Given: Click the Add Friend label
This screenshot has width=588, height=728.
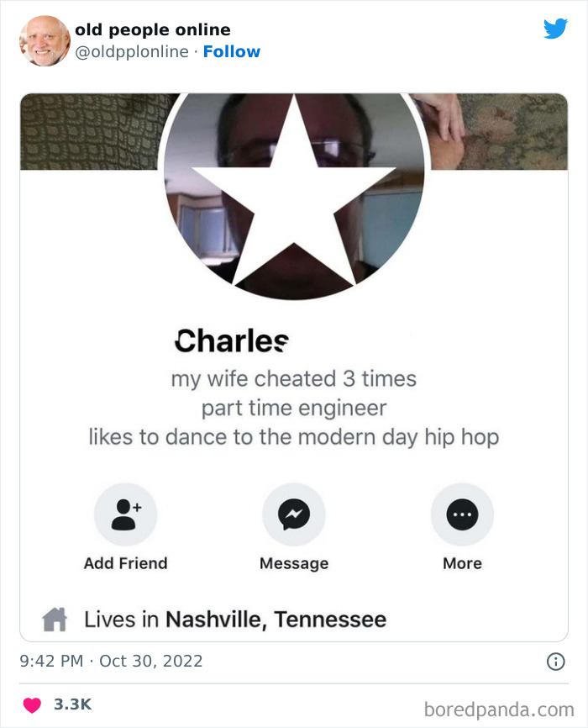Looking at the screenshot, I should pyautogui.click(x=125, y=563).
